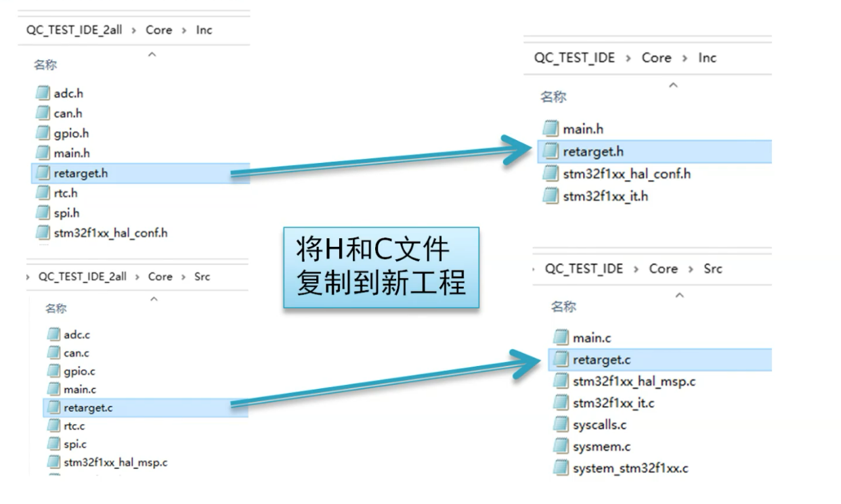Open Core breadcrumb in new QC_TEST_IDE Src path
841x504 pixels.
pos(664,269)
